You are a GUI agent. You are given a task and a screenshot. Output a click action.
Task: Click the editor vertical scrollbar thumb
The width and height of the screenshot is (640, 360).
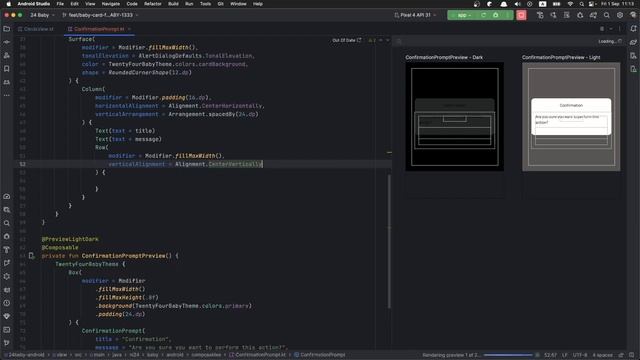[389, 241]
